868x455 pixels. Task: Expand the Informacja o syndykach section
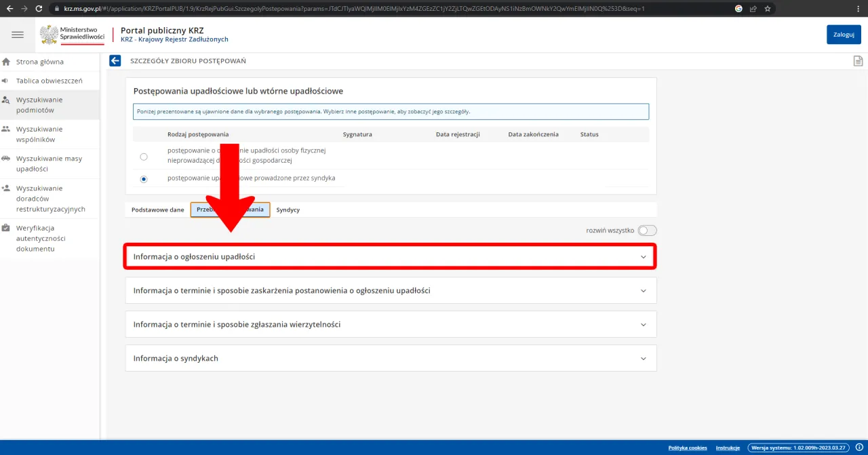(390, 358)
